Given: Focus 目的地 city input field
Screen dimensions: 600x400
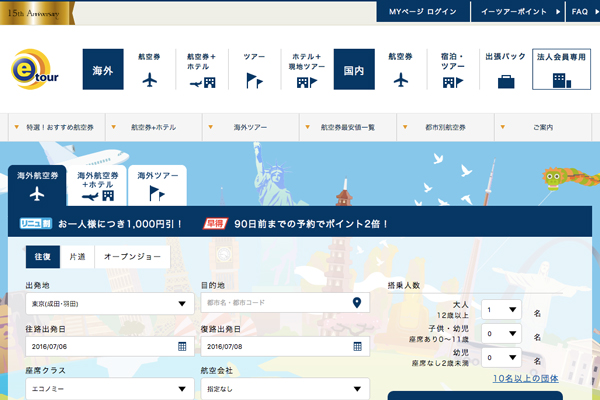Looking at the screenshot, I should point(285,302).
